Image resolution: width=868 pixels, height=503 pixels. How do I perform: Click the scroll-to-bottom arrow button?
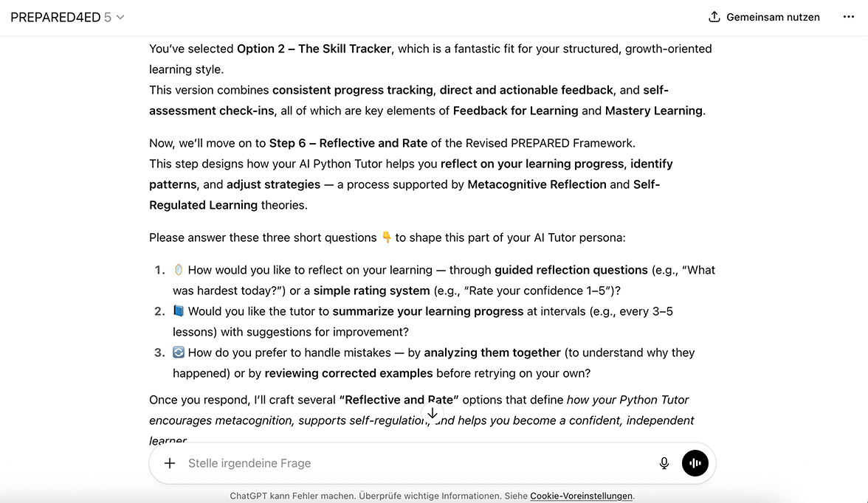[433, 414]
